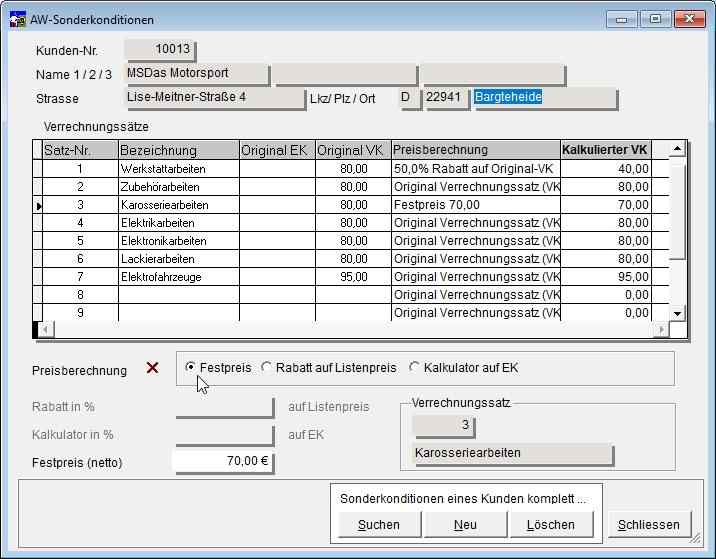
Task: Click the empty Name 2 field
Action: 345,74
